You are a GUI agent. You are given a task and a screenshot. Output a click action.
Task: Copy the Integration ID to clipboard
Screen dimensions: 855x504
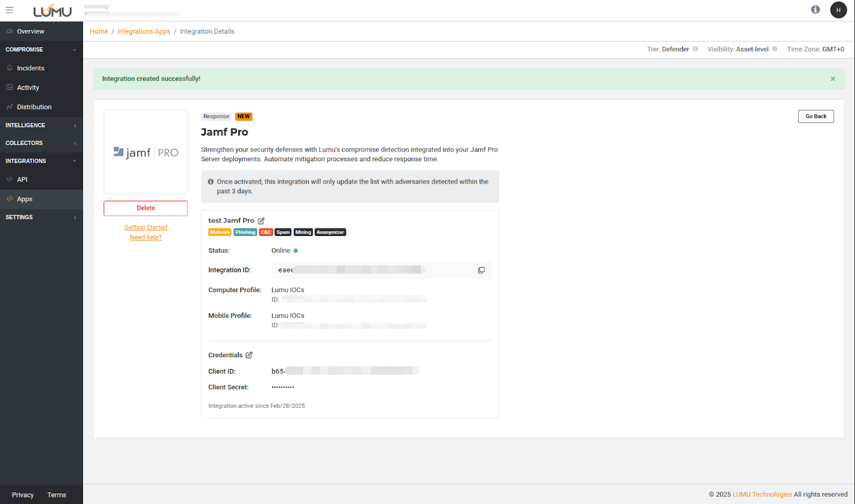pyautogui.click(x=481, y=270)
